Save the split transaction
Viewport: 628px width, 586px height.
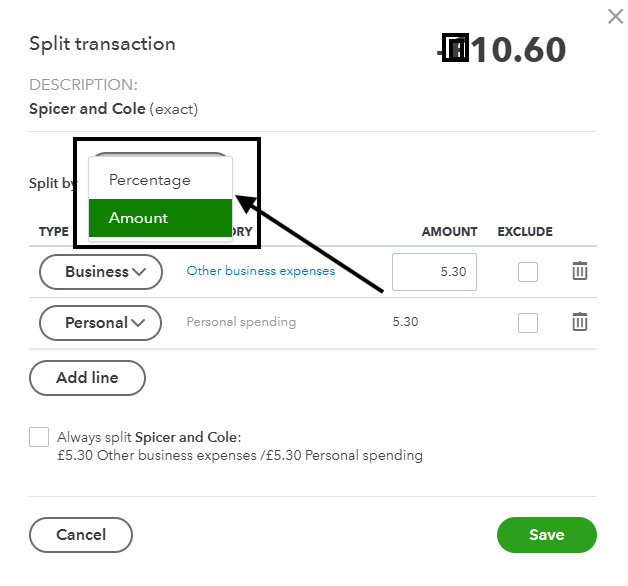(x=546, y=535)
